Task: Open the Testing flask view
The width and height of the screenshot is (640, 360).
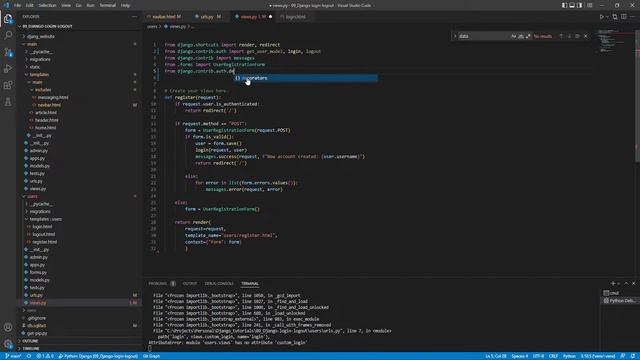Action: 8,102
